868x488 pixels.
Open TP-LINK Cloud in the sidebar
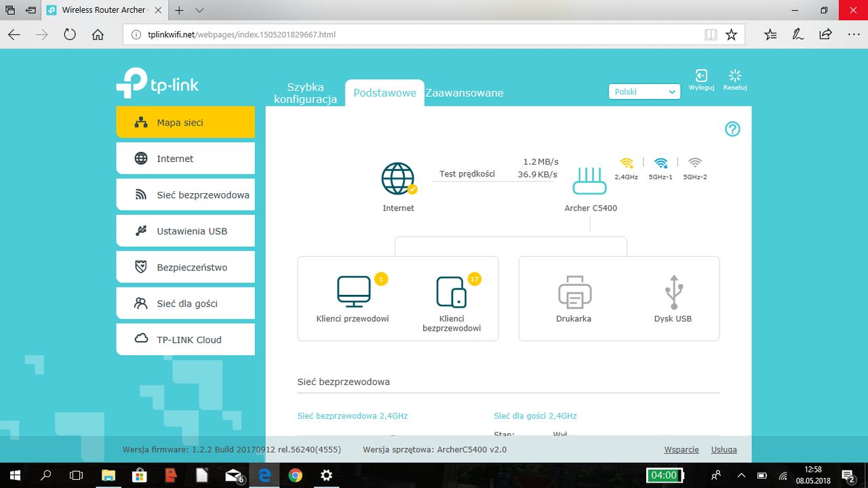pyautogui.click(x=185, y=340)
